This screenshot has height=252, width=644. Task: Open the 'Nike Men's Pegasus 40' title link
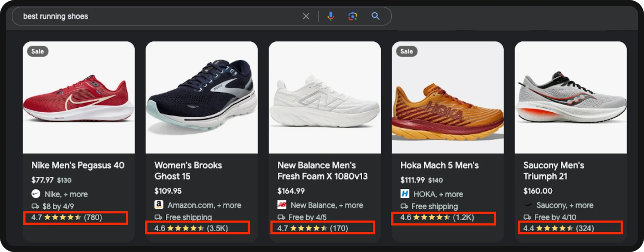pyautogui.click(x=78, y=165)
